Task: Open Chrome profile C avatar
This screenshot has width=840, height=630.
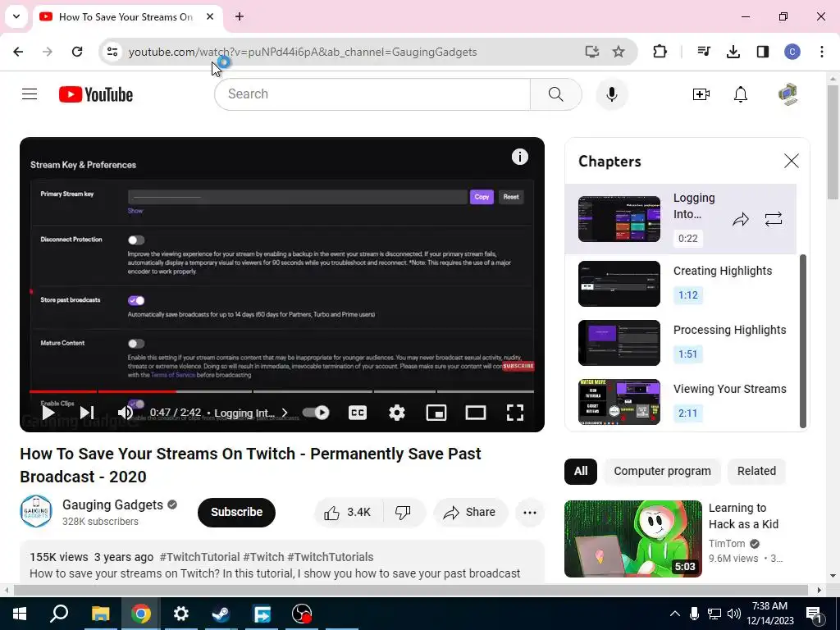Action: point(792,52)
